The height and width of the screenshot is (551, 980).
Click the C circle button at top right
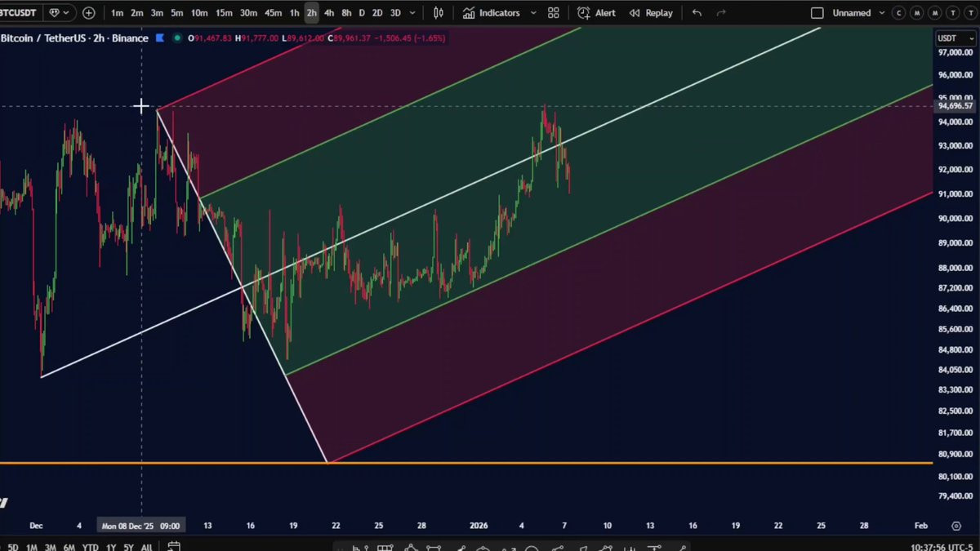(x=899, y=13)
